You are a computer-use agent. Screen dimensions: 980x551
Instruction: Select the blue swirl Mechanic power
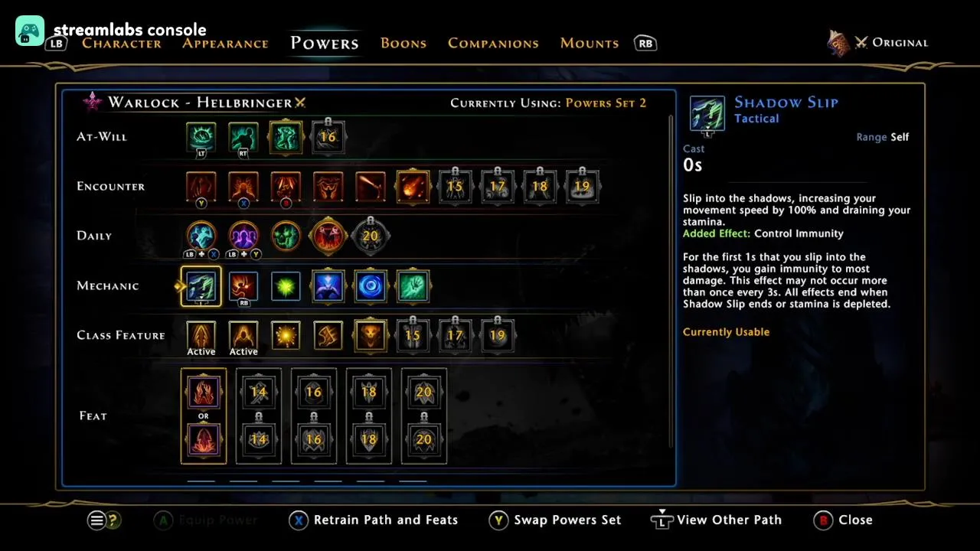(370, 287)
